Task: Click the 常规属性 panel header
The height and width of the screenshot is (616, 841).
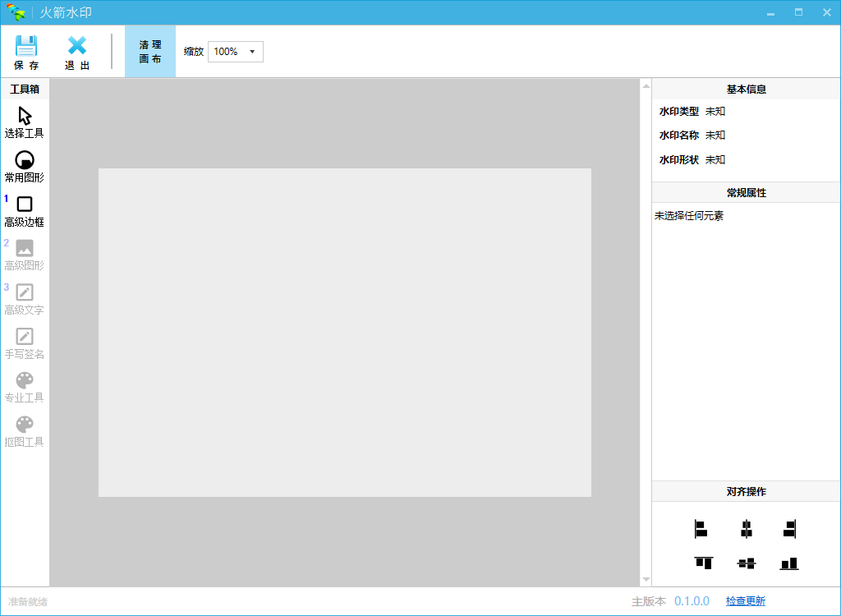Action: (x=746, y=193)
